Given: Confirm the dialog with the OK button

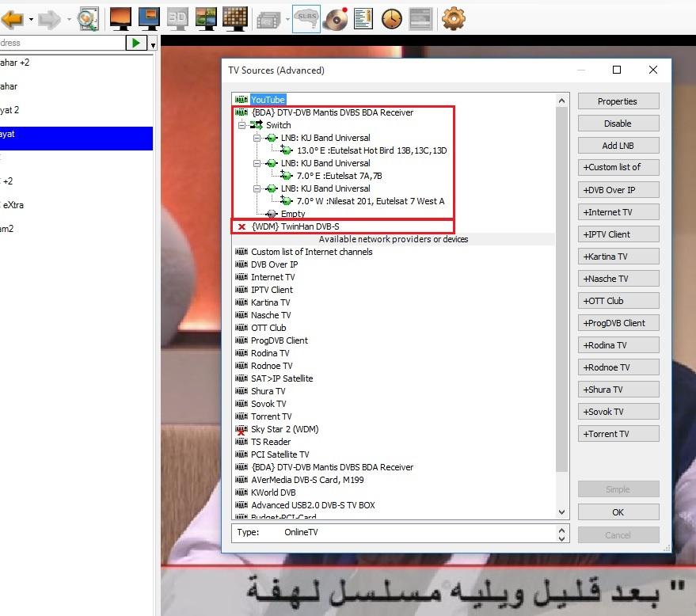Looking at the screenshot, I should (618, 512).
